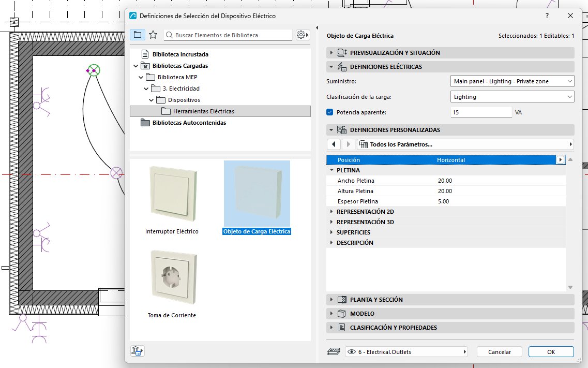Show favorites with the star icon
The width and height of the screenshot is (588, 368).
coord(153,35)
